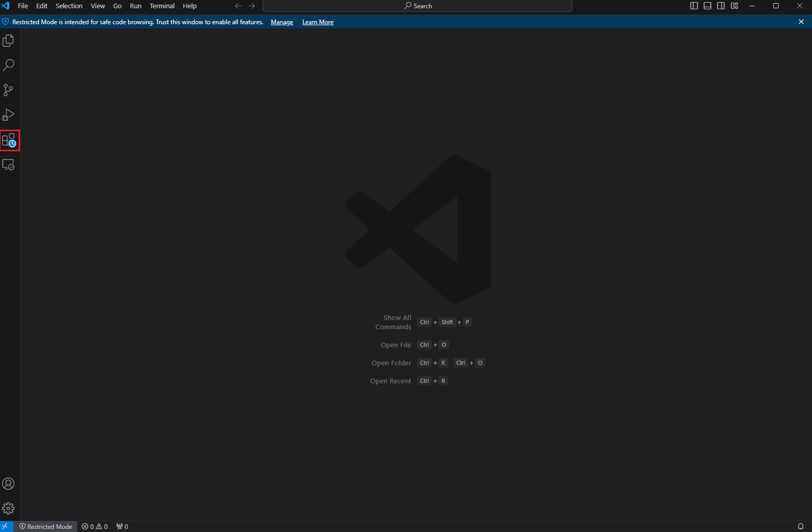
Task: Open the View menu
Action: pyautogui.click(x=98, y=6)
